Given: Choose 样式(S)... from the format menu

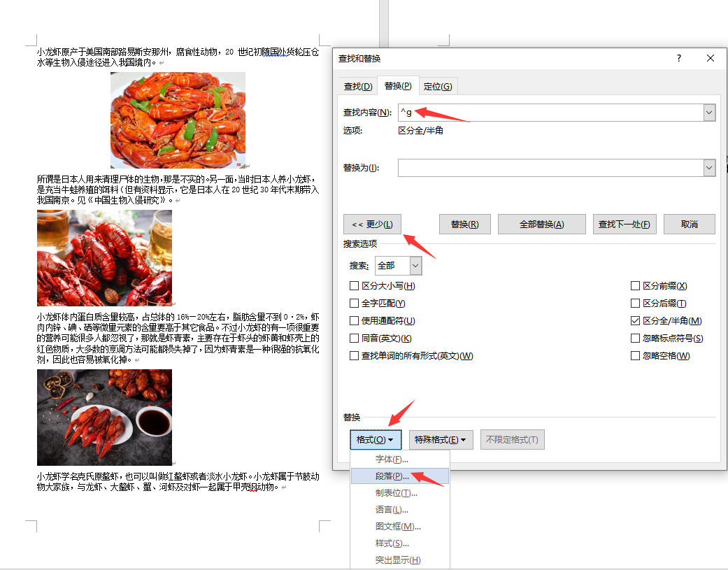Looking at the screenshot, I should point(400,543).
